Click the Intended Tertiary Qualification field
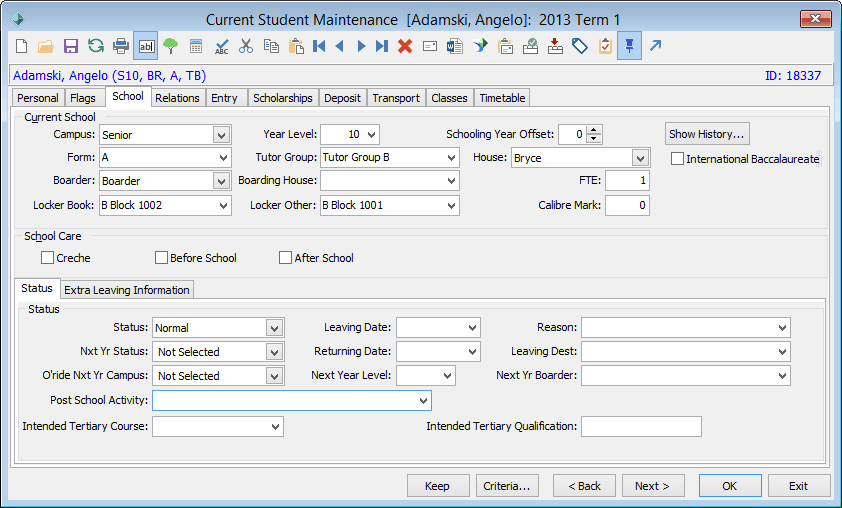Viewport: 842px width, 508px height. click(641, 426)
